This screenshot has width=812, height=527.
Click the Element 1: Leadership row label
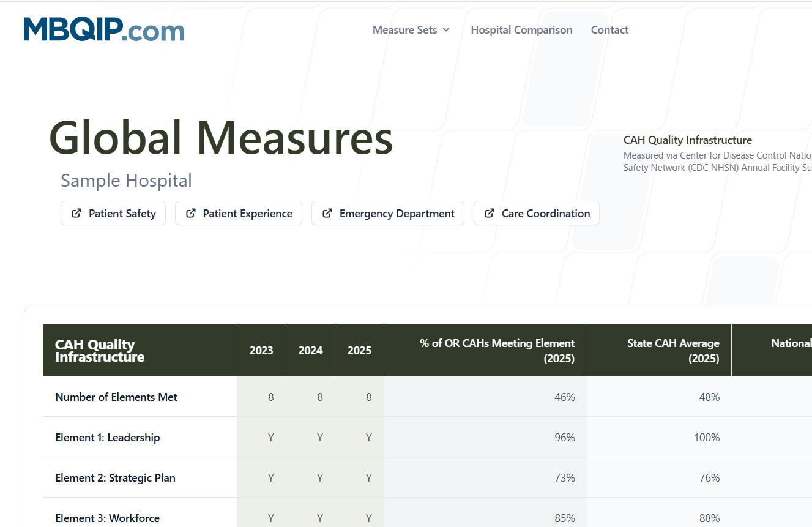click(x=108, y=438)
